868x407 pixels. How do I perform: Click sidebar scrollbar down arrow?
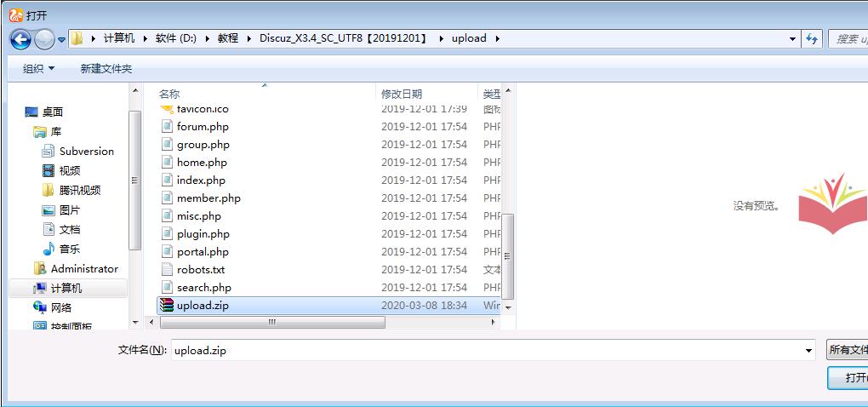coord(135,322)
